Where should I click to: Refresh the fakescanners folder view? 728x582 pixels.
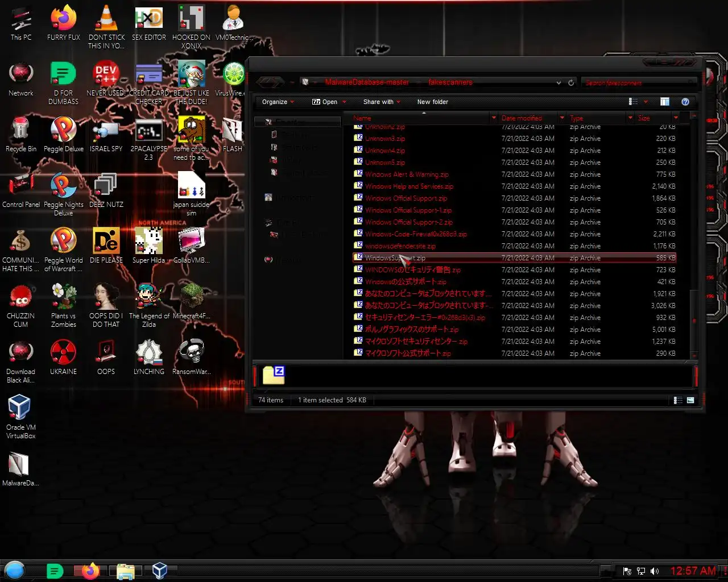point(571,82)
